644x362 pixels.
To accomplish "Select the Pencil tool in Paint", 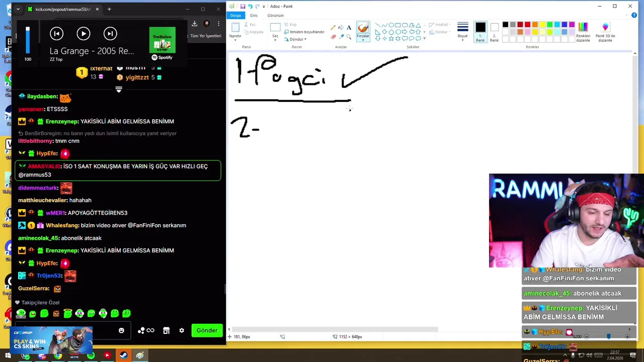I will (333, 28).
